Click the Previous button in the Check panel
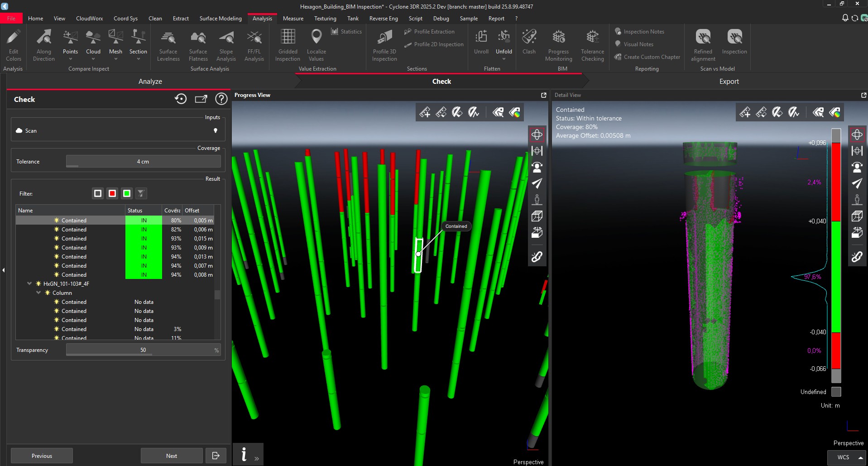 (41, 456)
